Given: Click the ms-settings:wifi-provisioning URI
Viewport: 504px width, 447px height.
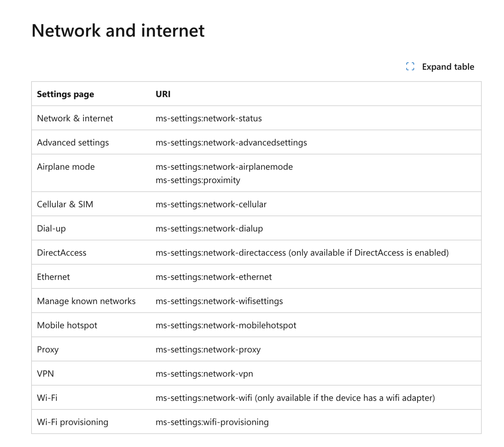Looking at the screenshot, I should (212, 422).
